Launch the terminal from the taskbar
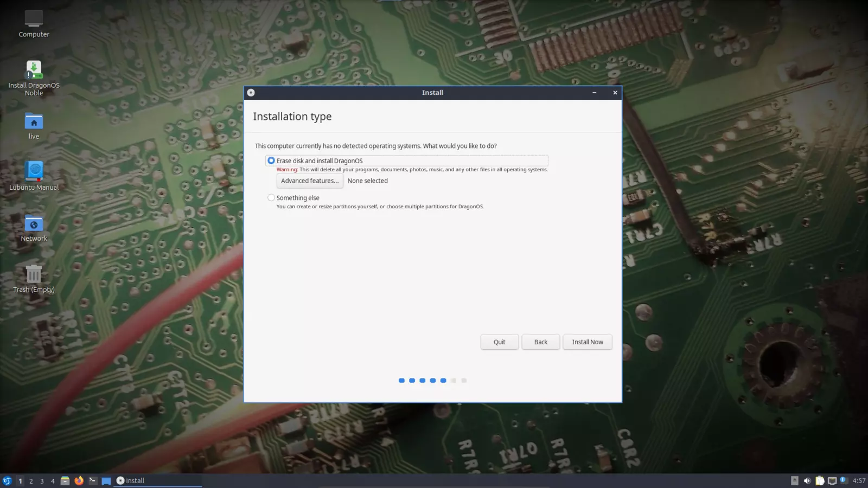The width and height of the screenshot is (868, 488). [93, 481]
